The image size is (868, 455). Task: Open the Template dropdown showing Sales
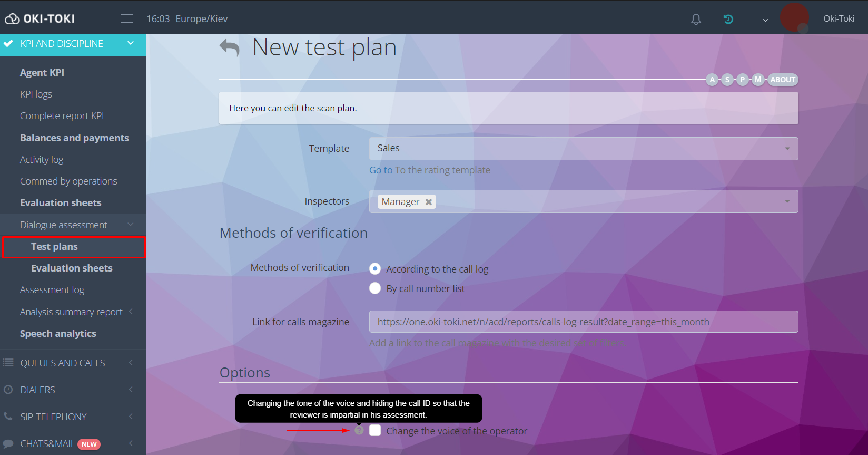(x=583, y=149)
